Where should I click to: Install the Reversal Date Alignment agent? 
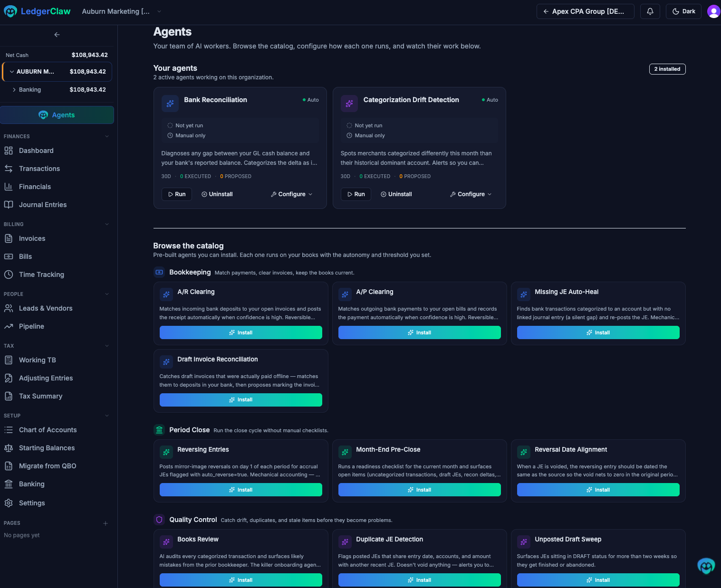click(598, 490)
